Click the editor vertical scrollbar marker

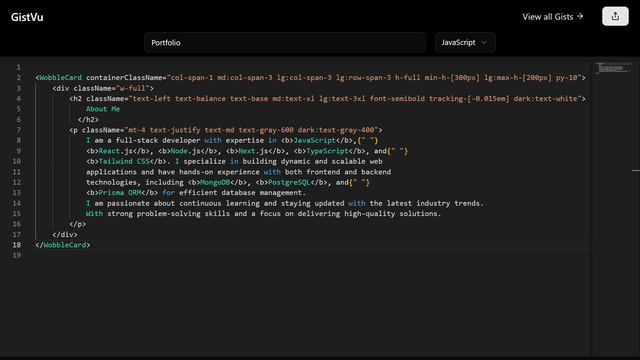tap(636, 170)
